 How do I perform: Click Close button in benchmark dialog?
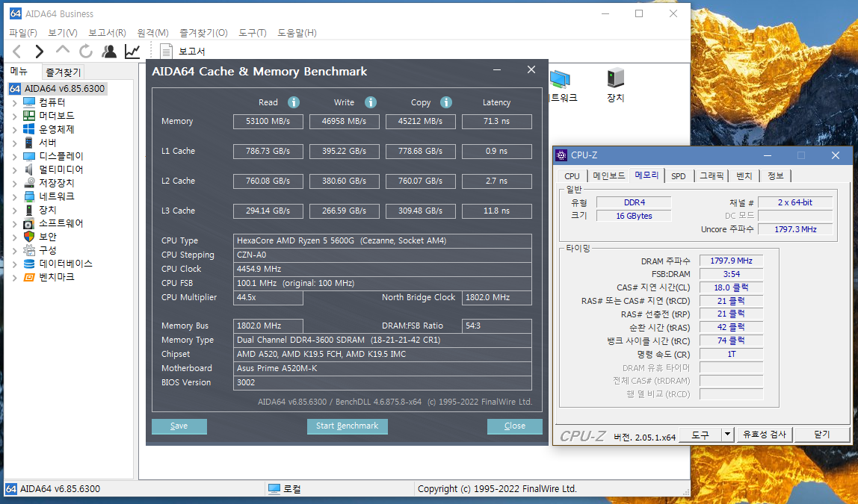coord(514,426)
